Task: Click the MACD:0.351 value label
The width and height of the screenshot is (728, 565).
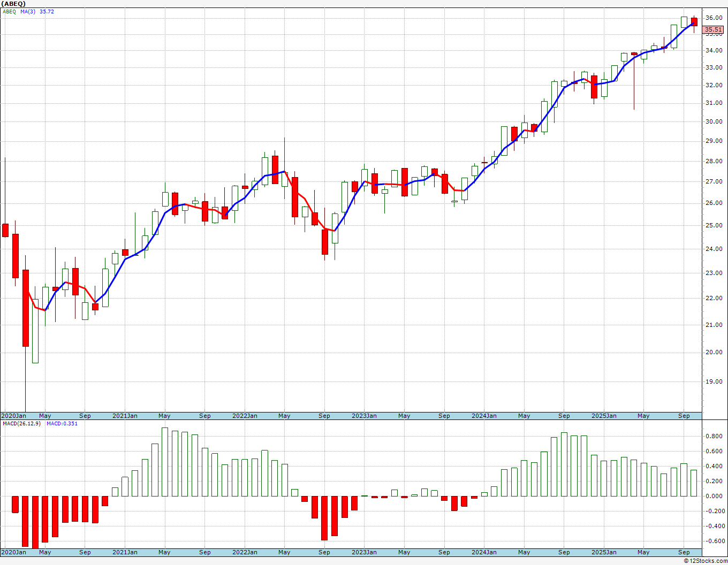Action: 62,423
